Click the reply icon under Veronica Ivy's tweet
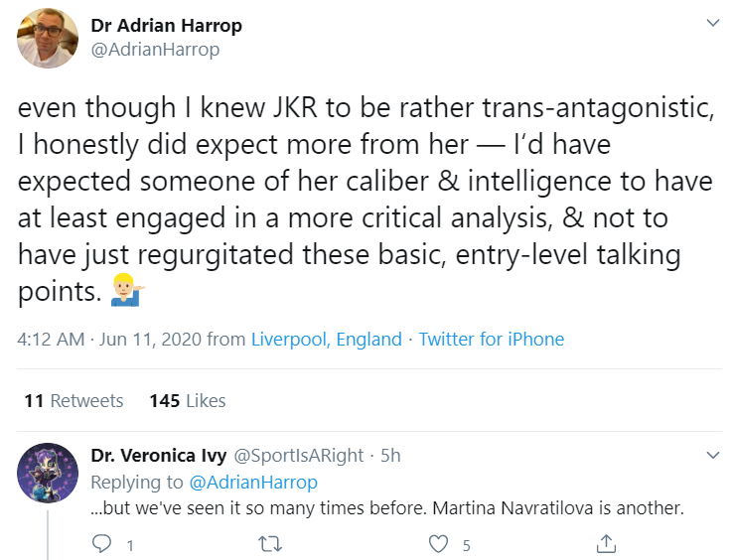The width and height of the screenshot is (731, 560). tap(101, 544)
